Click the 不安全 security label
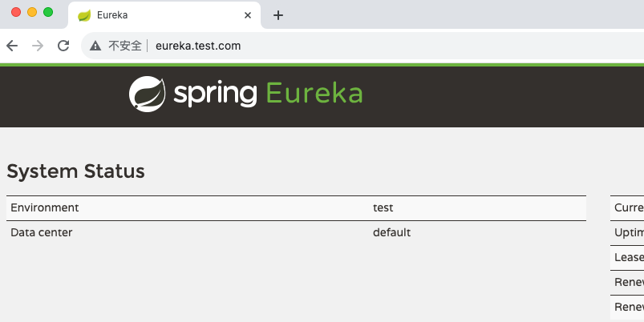 125,46
